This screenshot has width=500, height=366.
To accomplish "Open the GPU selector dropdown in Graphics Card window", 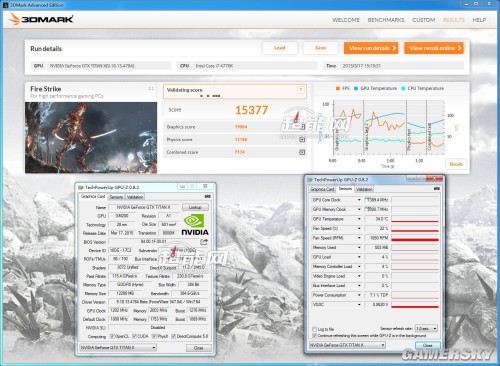I will [118, 347].
